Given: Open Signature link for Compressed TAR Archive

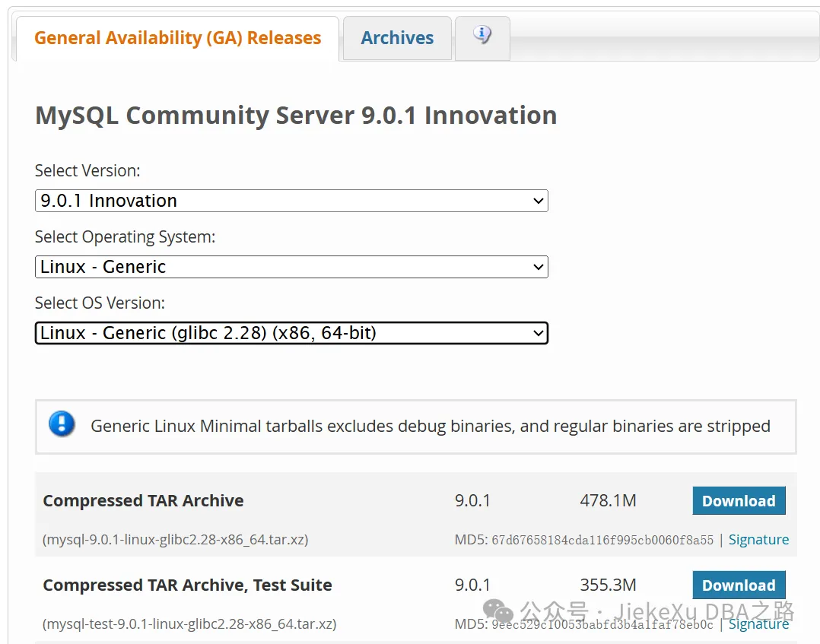Looking at the screenshot, I should (x=758, y=540).
